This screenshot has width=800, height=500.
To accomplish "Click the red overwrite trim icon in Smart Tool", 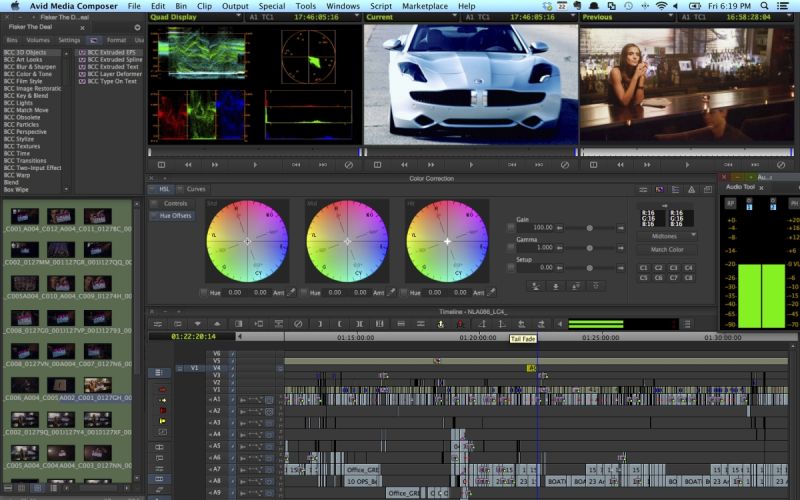I will pos(162,411).
